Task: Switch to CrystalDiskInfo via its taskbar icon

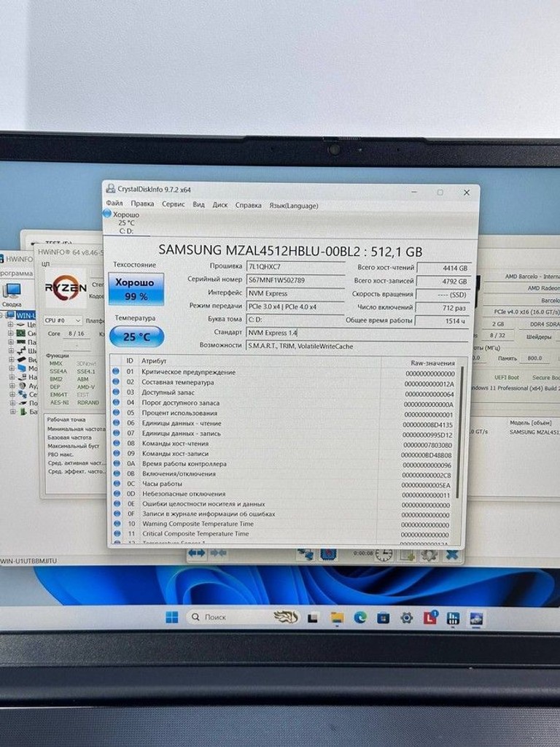Action: (x=475, y=619)
